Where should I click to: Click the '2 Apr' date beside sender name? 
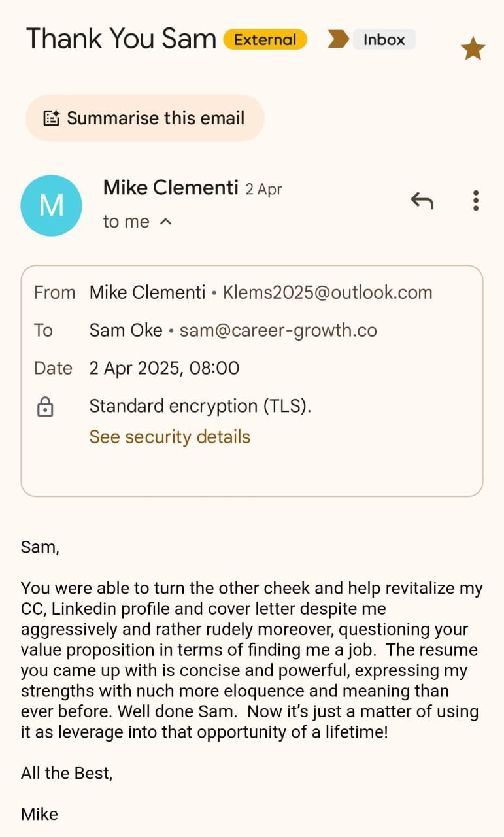pos(263,190)
